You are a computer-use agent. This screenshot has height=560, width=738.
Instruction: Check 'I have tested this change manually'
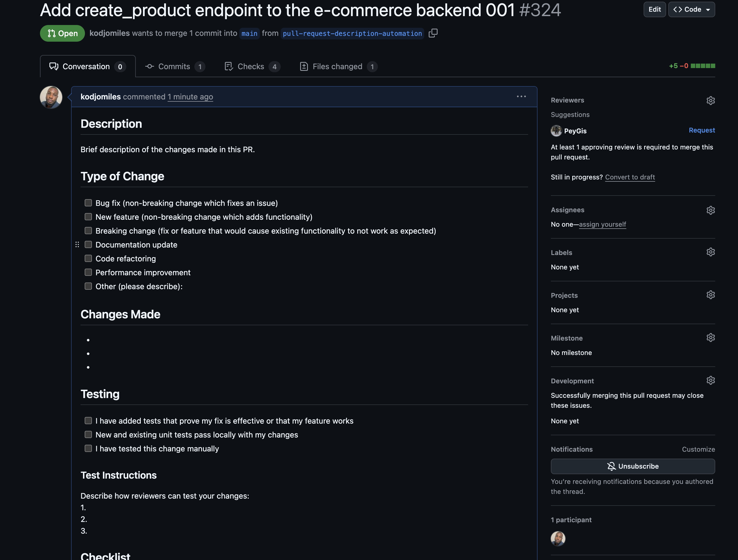(x=88, y=449)
